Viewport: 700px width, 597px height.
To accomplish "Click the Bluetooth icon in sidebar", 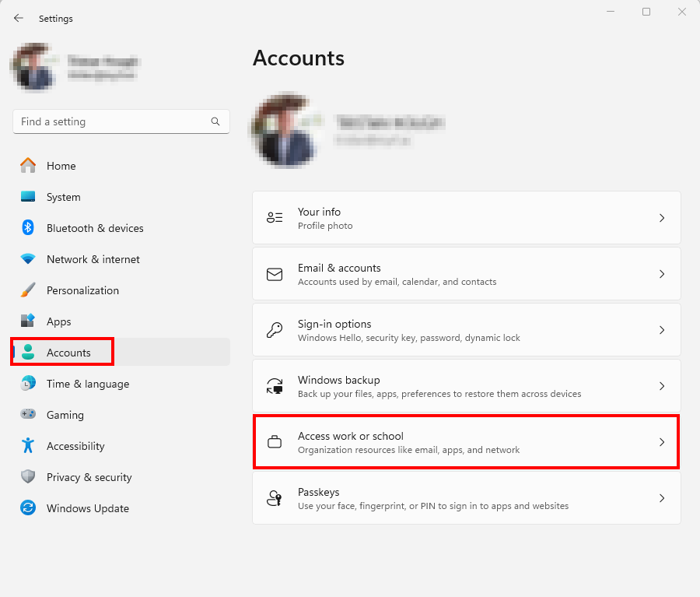I will click(x=28, y=227).
